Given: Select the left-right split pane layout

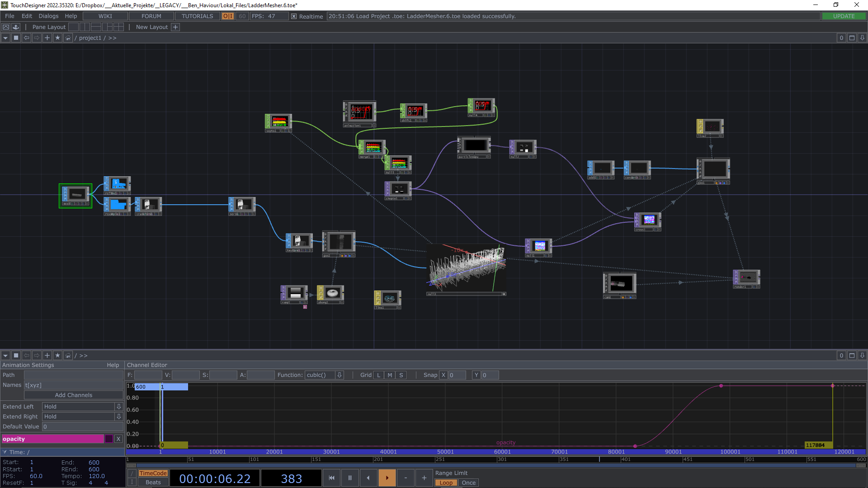Looking at the screenshot, I should (85, 27).
